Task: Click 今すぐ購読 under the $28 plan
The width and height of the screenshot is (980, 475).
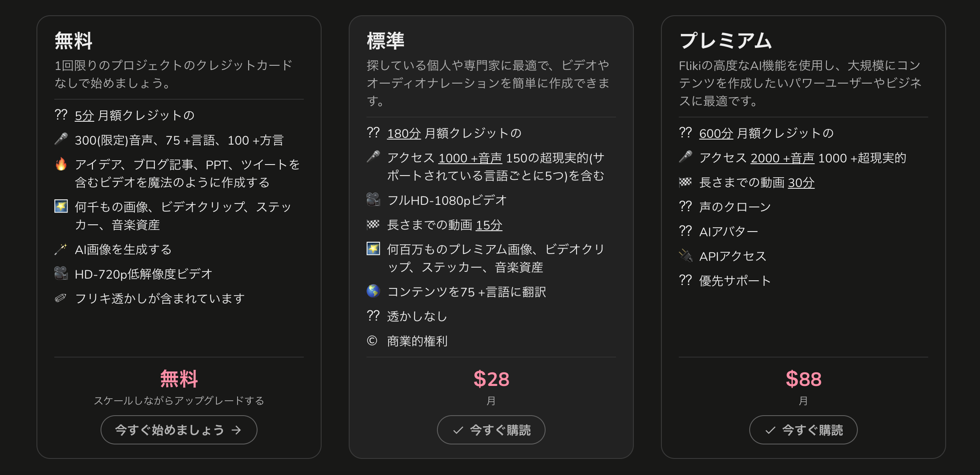Action: coord(491,430)
